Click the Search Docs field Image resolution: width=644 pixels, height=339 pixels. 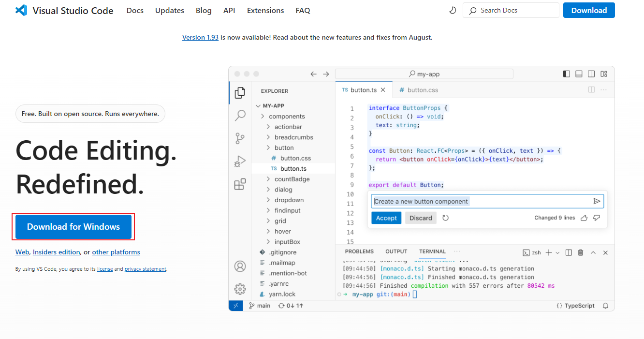pos(511,10)
